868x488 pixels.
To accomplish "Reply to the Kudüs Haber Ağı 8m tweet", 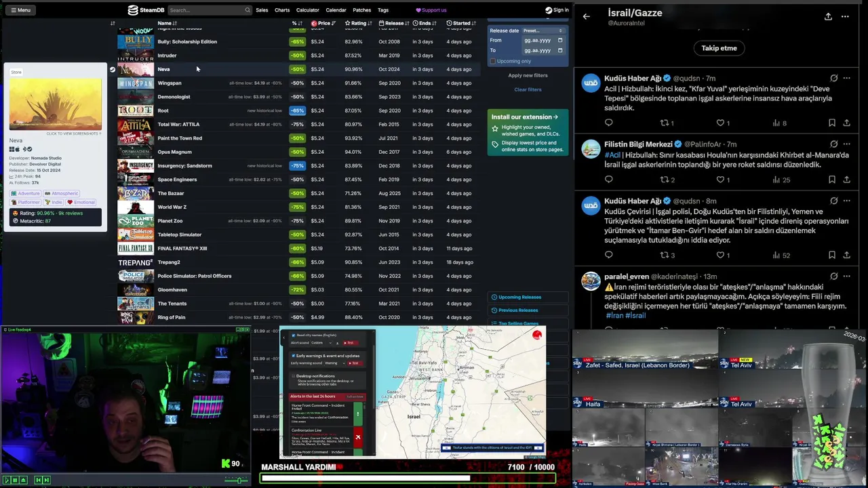I will [608, 255].
